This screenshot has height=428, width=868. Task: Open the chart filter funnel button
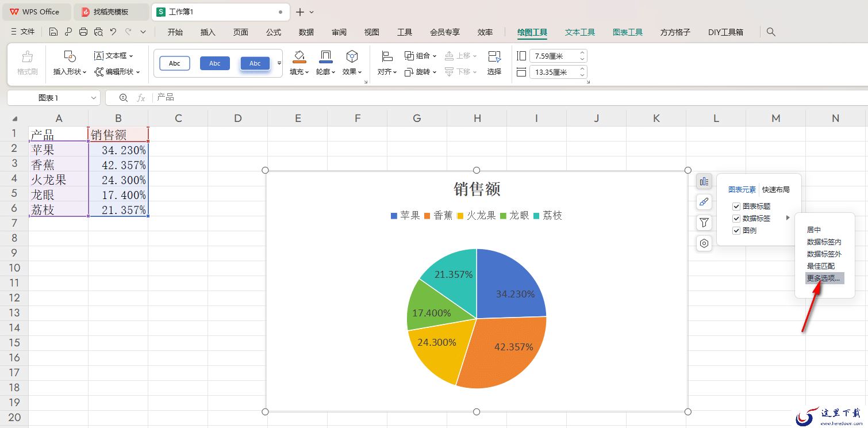pos(704,223)
